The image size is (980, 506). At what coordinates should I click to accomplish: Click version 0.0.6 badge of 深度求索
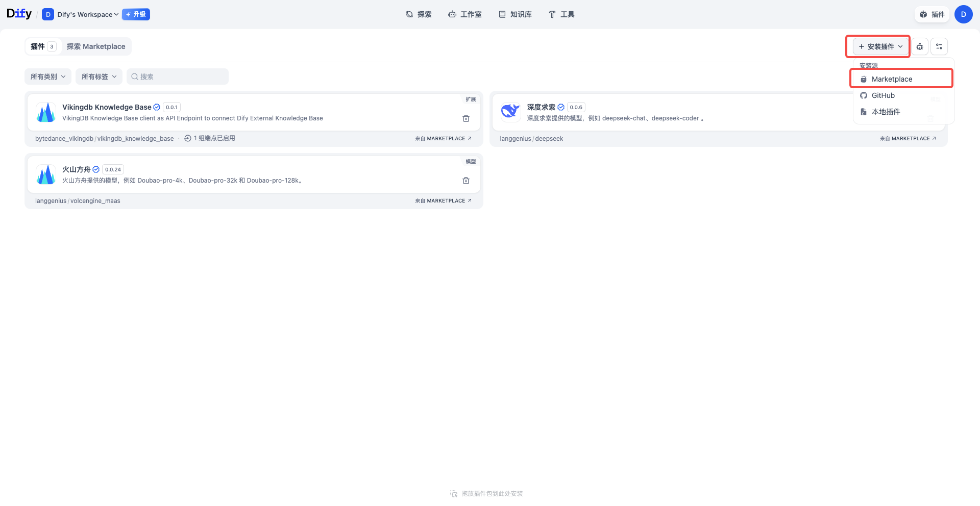pos(576,107)
